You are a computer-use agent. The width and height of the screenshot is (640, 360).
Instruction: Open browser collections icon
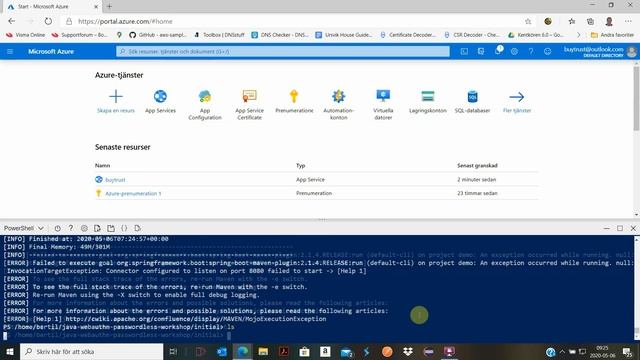[x=590, y=21]
